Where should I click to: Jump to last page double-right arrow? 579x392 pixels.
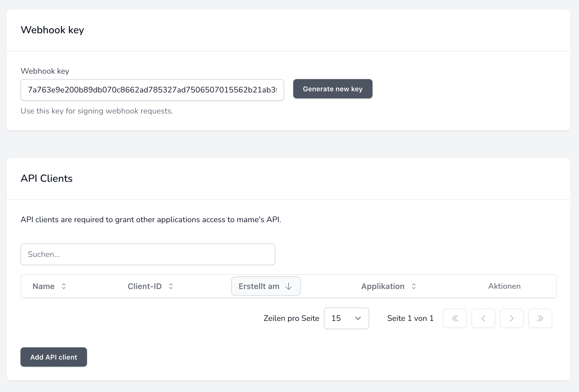pyautogui.click(x=540, y=318)
